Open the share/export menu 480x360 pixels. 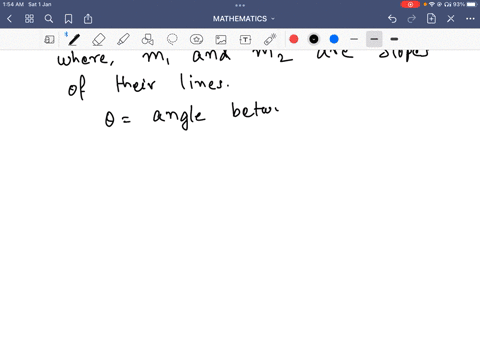coord(88,19)
